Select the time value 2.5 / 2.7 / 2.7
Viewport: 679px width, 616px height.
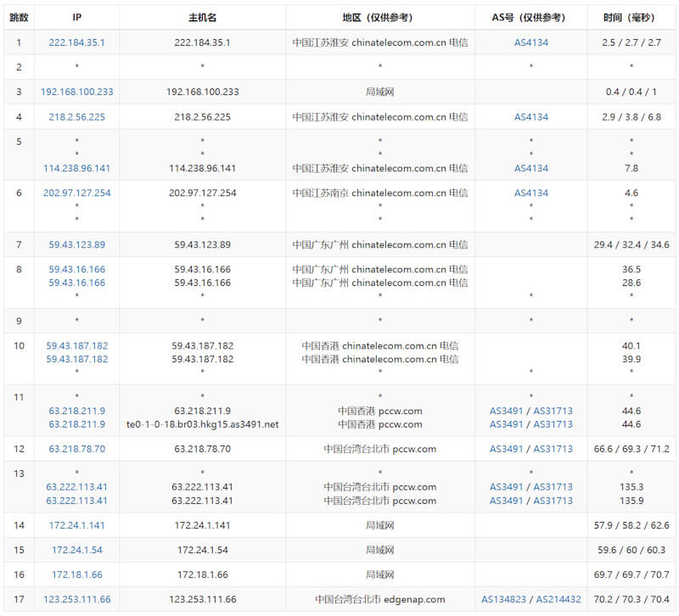631,42
